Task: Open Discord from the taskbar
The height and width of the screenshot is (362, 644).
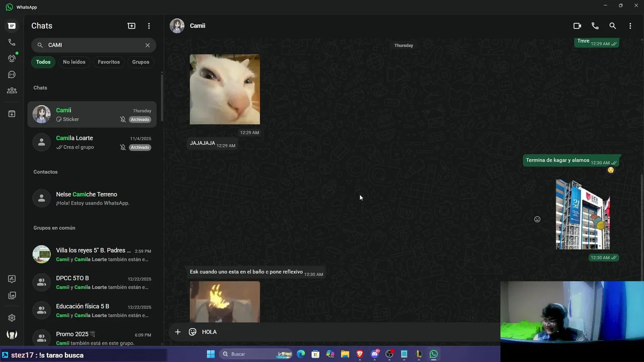Action: click(375, 354)
